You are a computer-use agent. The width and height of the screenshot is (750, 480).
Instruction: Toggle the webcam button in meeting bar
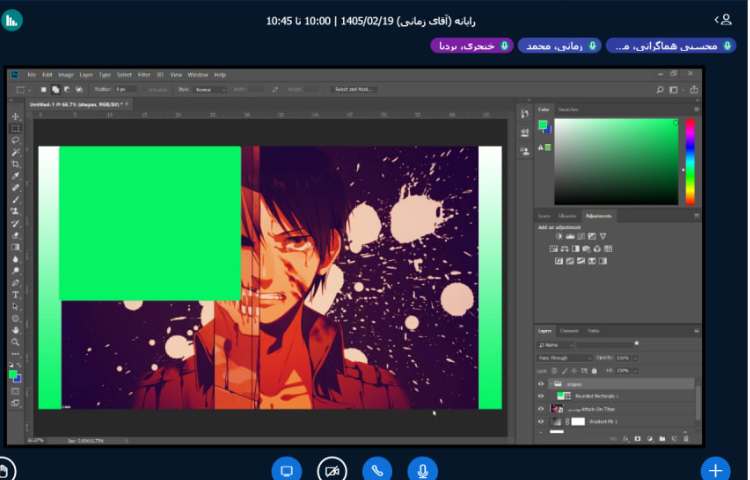click(x=332, y=470)
